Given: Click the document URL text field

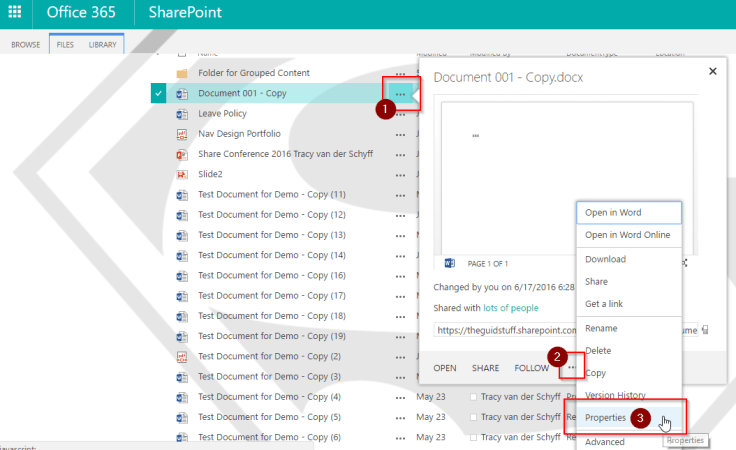Looking at the screenshot, I should (505, 329).
